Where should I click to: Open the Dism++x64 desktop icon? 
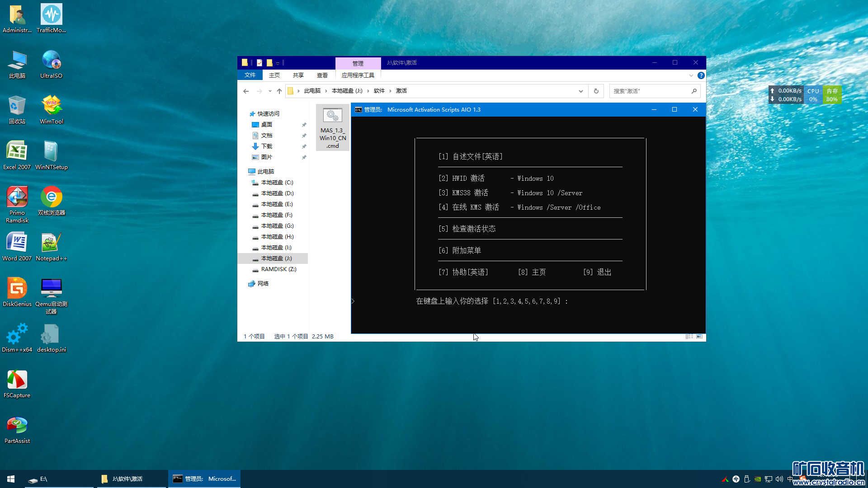[x=17, y=338]
